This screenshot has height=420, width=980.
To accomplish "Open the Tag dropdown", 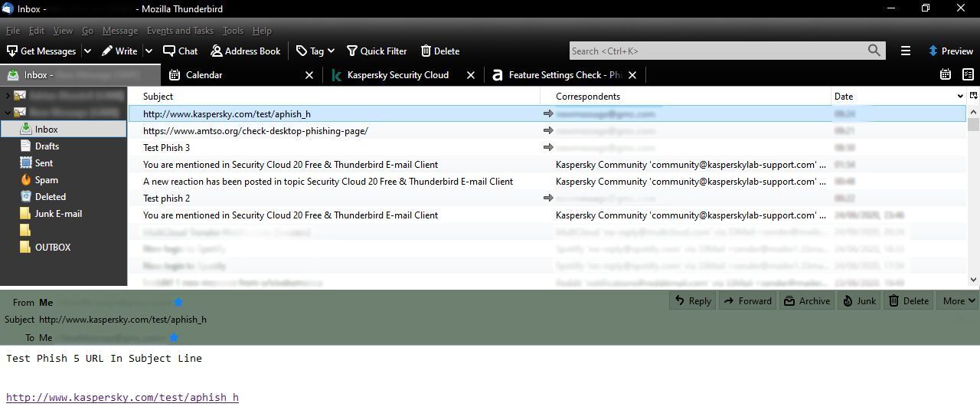I will (x=315, y=51).
